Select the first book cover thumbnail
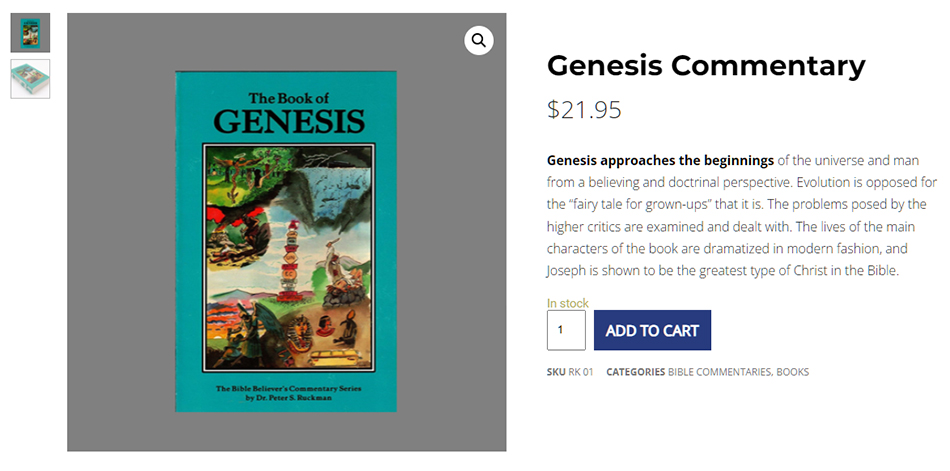This screenshot has height=471, width=950. (30, 32)
